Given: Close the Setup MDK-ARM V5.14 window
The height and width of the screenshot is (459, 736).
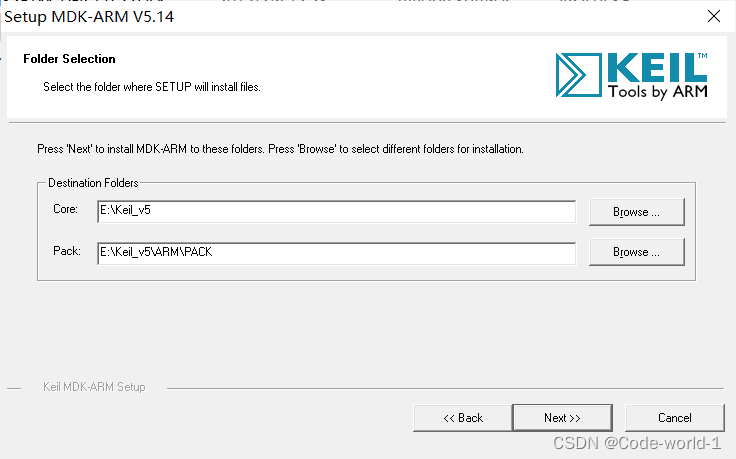Looking at the screenshot, I should pos(713,16).
